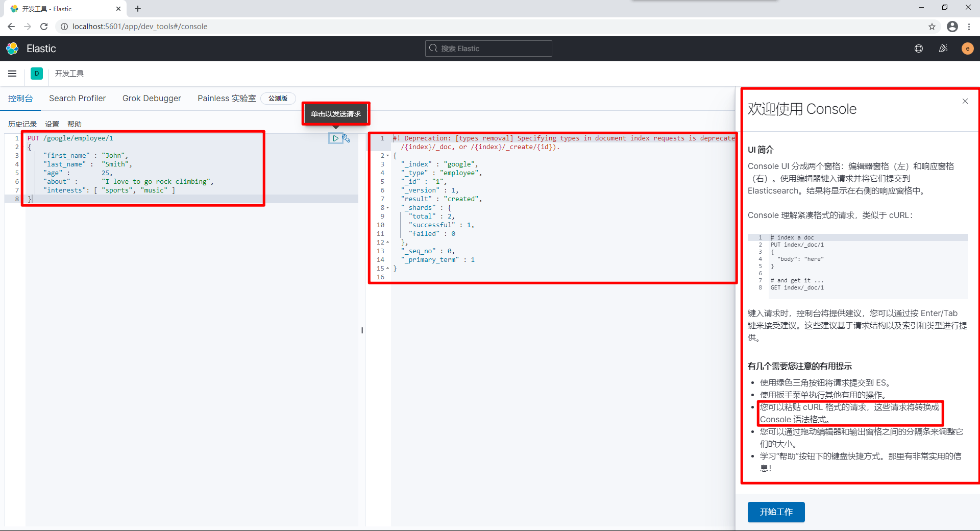This screenshot has height=531, width=980.
Task: Click the Elastic title text in header
Action: point(41,49)
